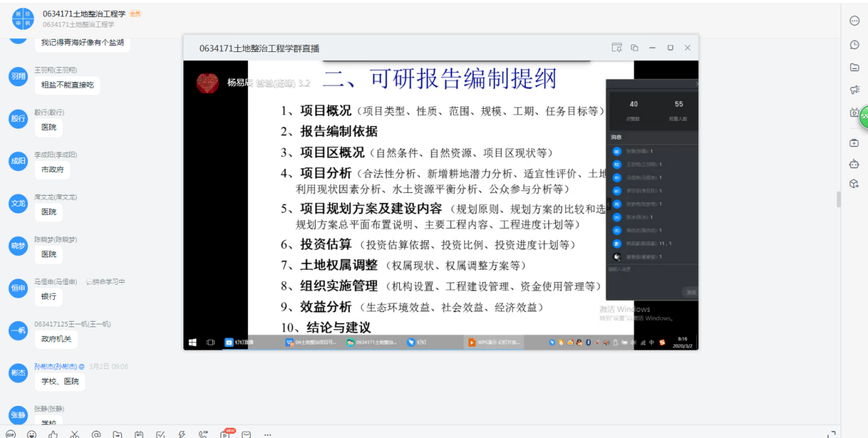Image resolution: width=868 pixels, height=438 pixels.
Task: Click the send button in the live message panel
Action: [x=690, y=292]
